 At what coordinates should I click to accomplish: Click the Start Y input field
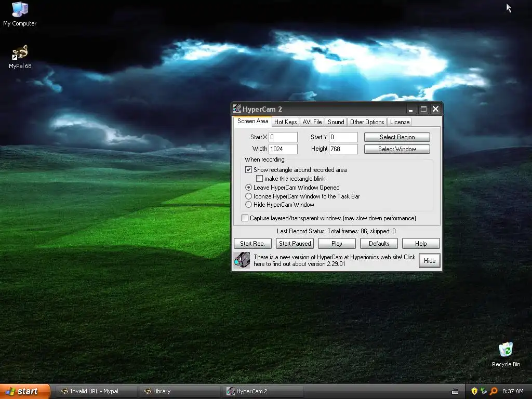[343, 137]
